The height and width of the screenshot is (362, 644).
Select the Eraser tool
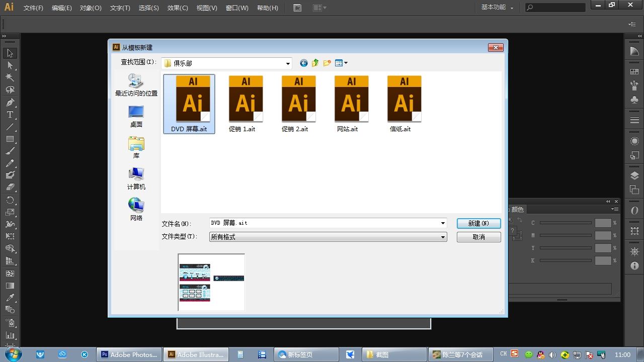(10, 187)
